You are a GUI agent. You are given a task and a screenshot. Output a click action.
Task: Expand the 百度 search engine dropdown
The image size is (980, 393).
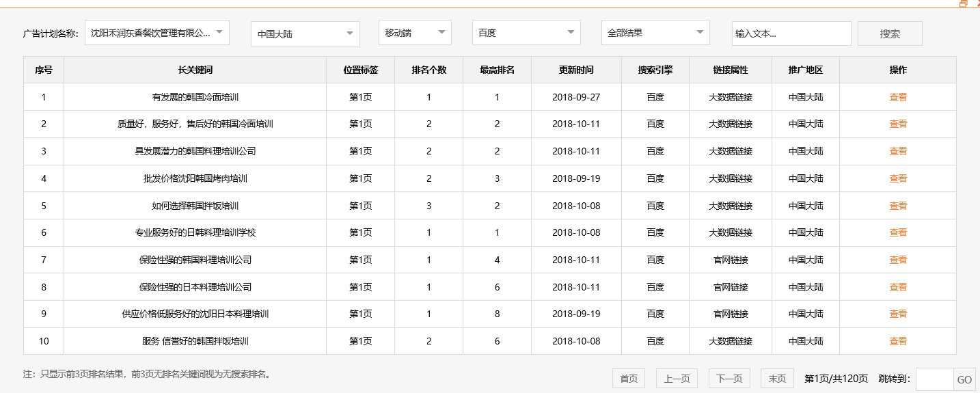coord(526,32)
